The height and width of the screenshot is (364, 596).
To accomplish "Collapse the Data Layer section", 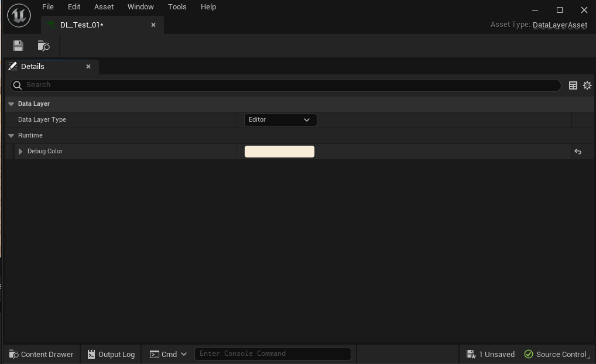I will 11,104.
